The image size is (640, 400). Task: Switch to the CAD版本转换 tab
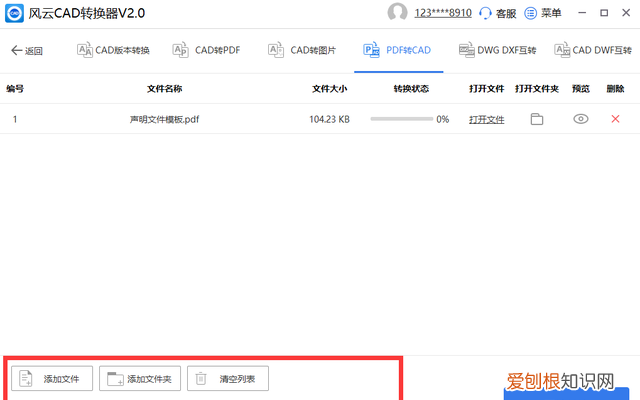[x=113, y=50]
